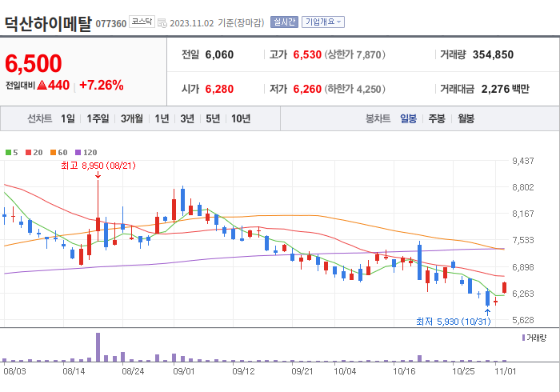Image resolution: width=560 pixels, height=392 pixels.
Task: Switch to 월봉 candle chart
Action: 466,118
